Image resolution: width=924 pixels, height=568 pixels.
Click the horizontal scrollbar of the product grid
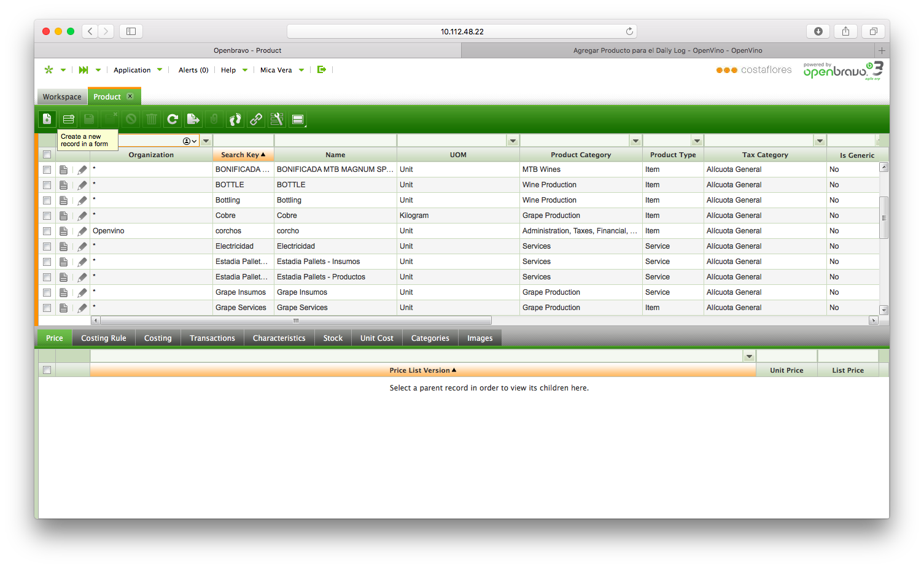tap(296, 321)
